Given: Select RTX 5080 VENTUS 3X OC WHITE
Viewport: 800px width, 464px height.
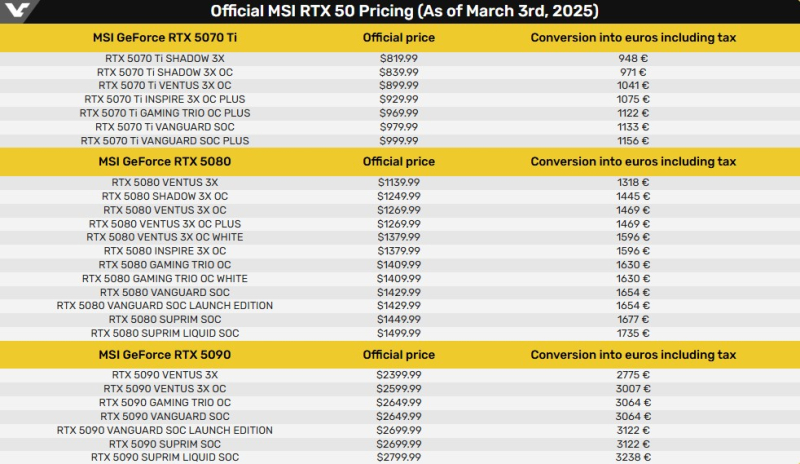Looking at the screenshot, I should pyautogui.click(x=164, y=237).
